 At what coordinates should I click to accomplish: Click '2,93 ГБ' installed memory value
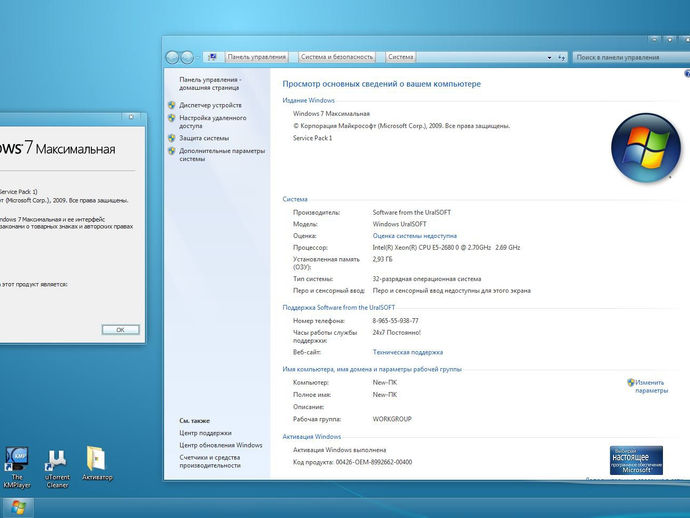tap(382, 259)
